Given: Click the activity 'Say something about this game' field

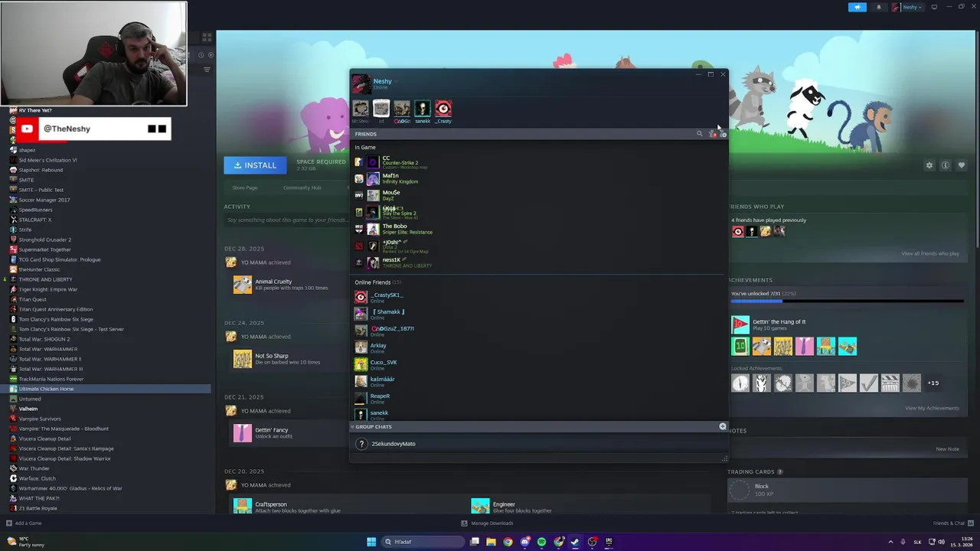Looking at the screenshot, I should pyautogui.click(x=287, y=220).
